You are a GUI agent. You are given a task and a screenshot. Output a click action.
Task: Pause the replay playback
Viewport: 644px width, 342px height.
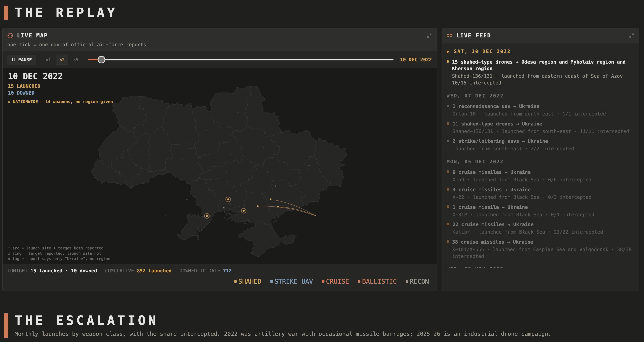[21, 60]
